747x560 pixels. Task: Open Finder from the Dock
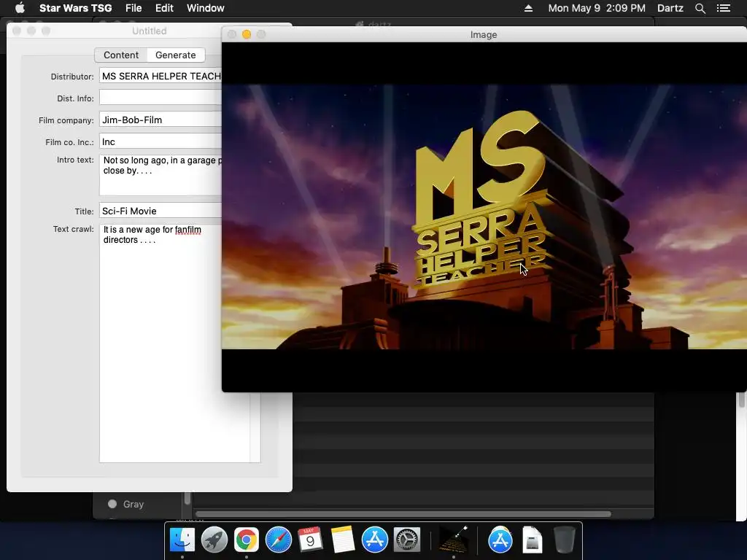[182, 540]
